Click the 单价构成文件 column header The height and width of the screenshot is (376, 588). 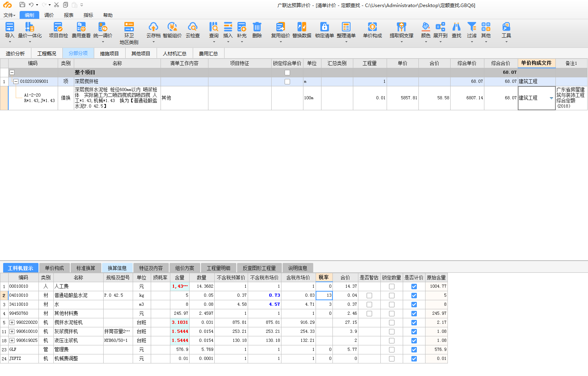point(537,63)
